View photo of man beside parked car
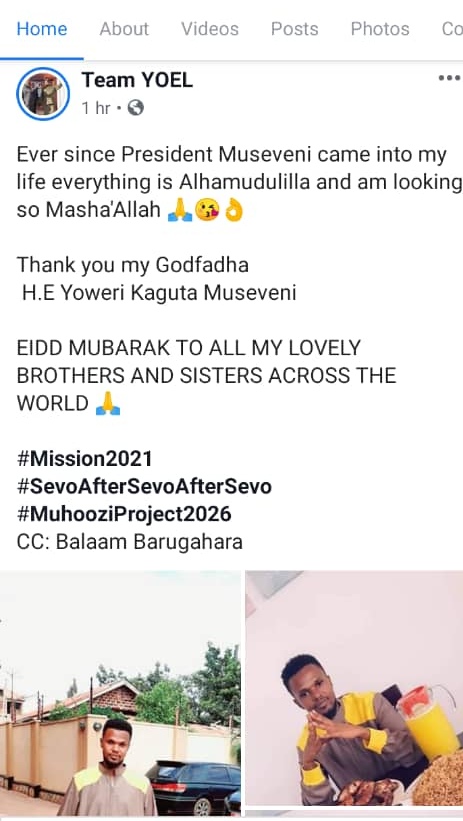The width and height of the screenshot is (463, 821). pos(120,693)
